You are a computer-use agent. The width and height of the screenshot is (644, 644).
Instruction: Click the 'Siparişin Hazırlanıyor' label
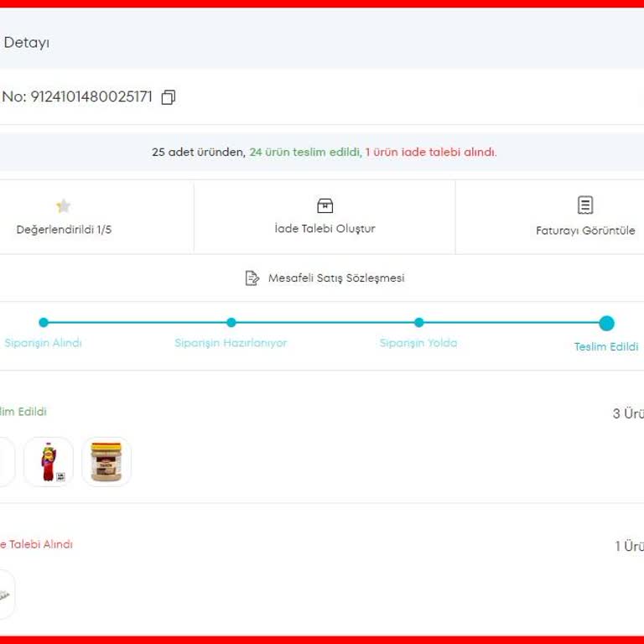coord(231,343)
